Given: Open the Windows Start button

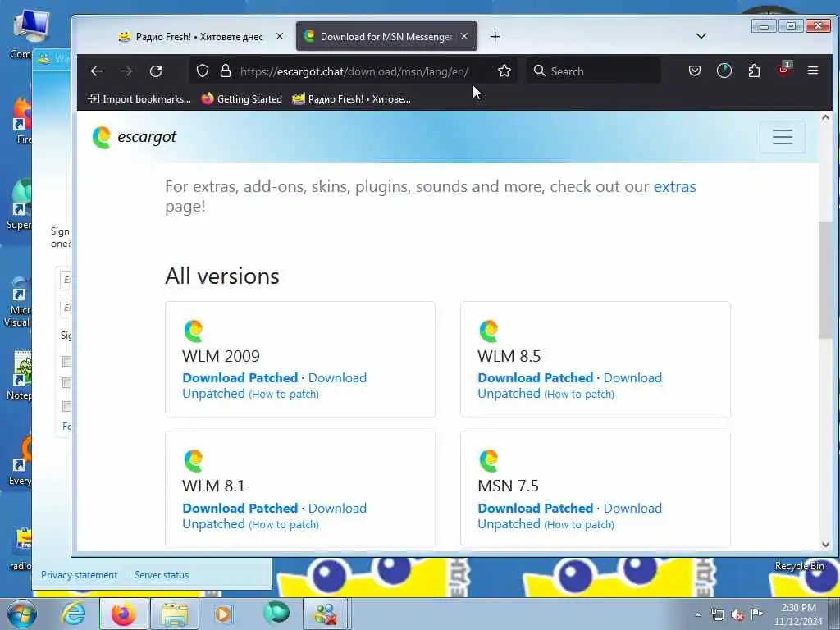Looking at the screenshot, I should (22, 614).
